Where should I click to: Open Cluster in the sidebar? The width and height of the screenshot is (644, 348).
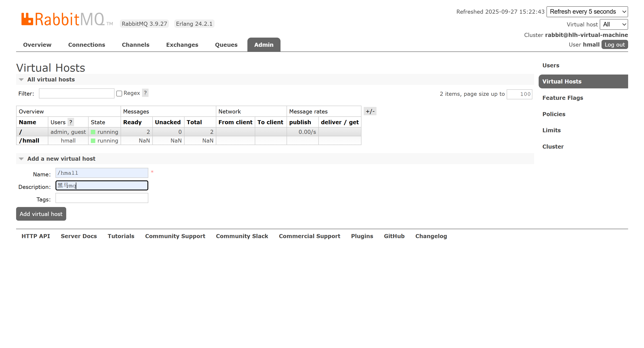(553, 146)
